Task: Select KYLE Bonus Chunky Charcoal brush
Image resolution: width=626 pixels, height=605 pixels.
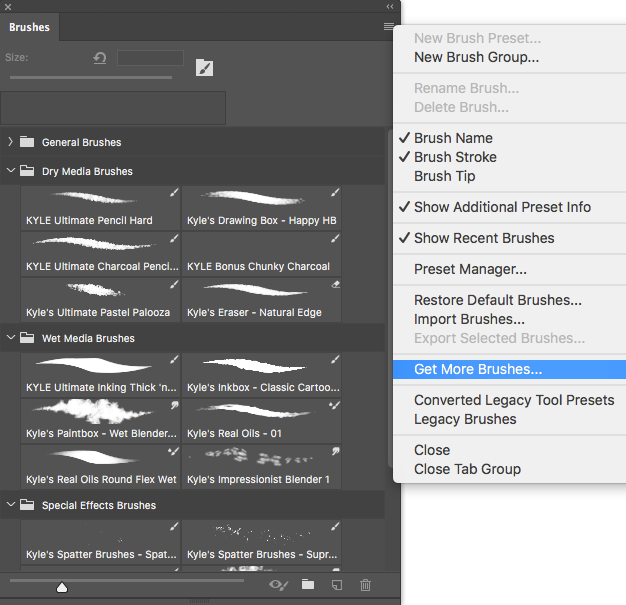Action: click(x=261, y=254)
